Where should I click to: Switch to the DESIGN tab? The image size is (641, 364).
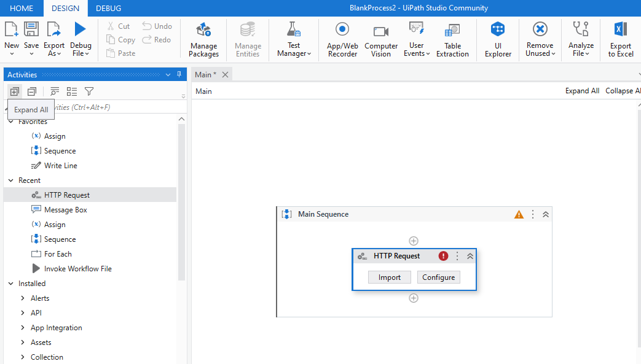point(65,8)
